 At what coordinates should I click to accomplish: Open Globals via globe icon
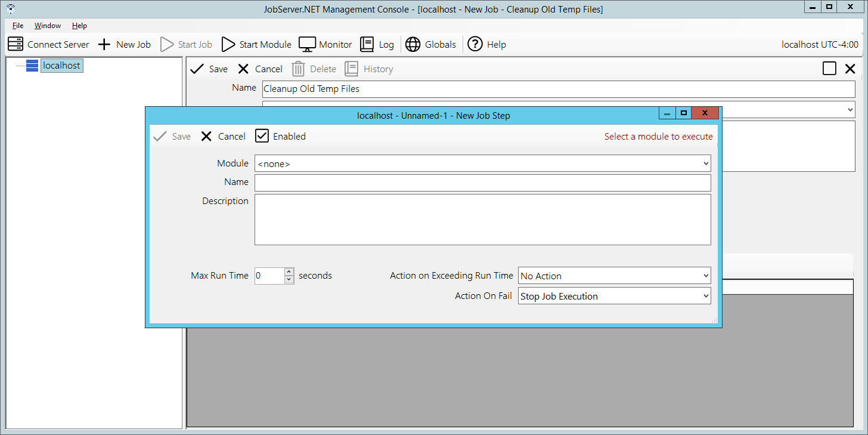click(413, 44)
